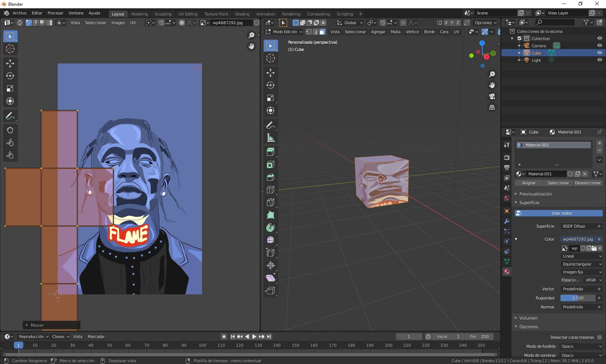Click the Asignar material button

click(529, 183)
